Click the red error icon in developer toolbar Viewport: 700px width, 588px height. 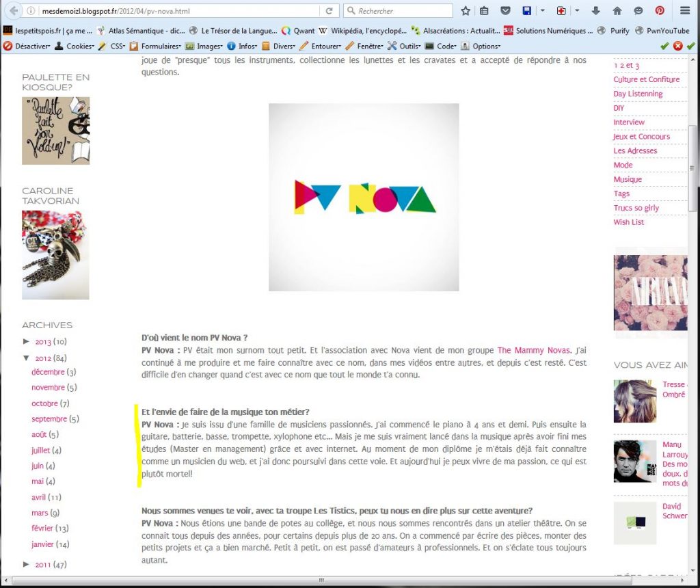677,46
